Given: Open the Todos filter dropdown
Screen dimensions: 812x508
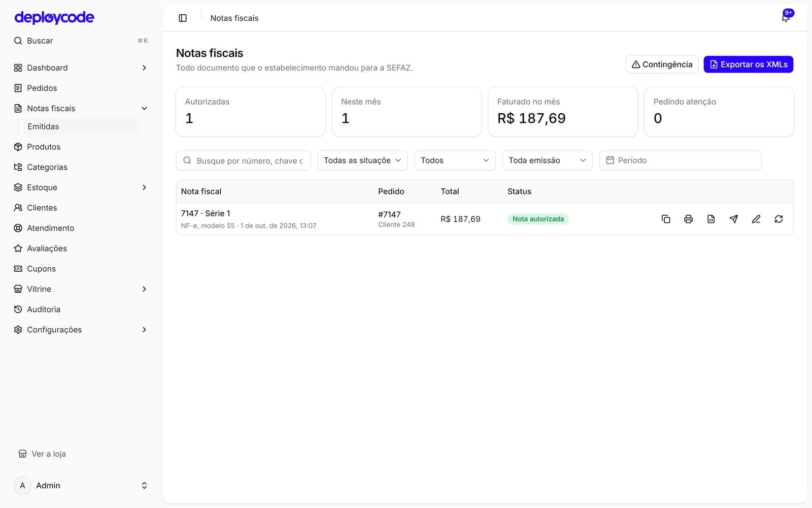Looking at the screenshot, I should [455, 161].
